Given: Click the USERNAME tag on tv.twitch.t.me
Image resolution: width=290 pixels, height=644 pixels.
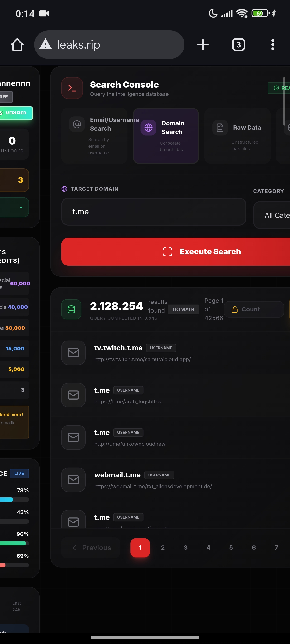Looking at the screenshot, I should 161,348.
